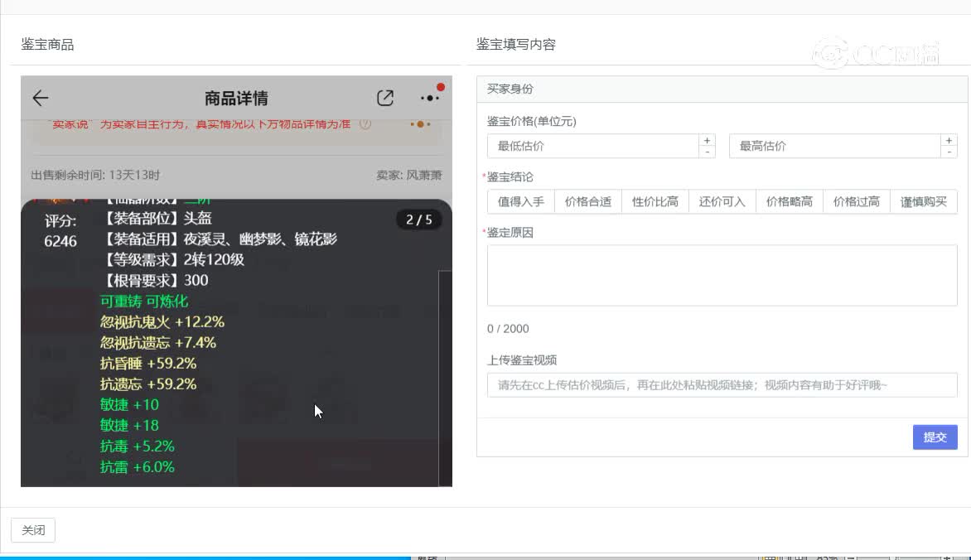The width and height of the screenshot is (971, 560).
Task: Click the 【根骨要求】300 line
Action: pyautogui.click(x=154, y=281)
